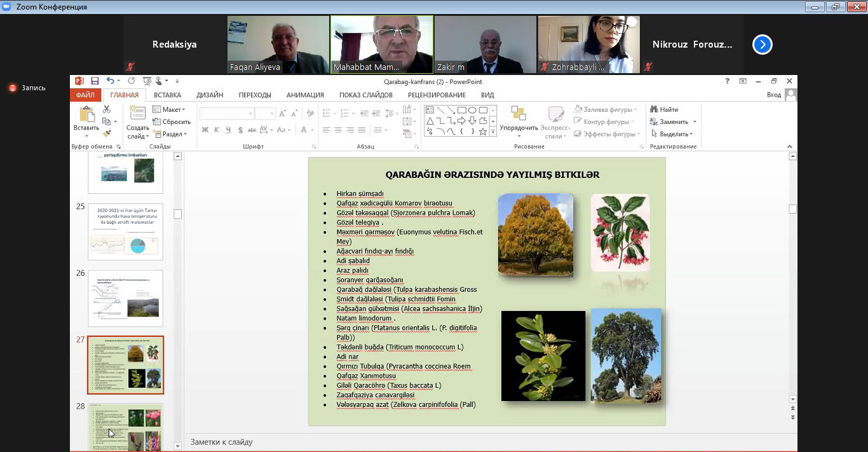Expand the Раздел section dropdown

tap(170, 134)
